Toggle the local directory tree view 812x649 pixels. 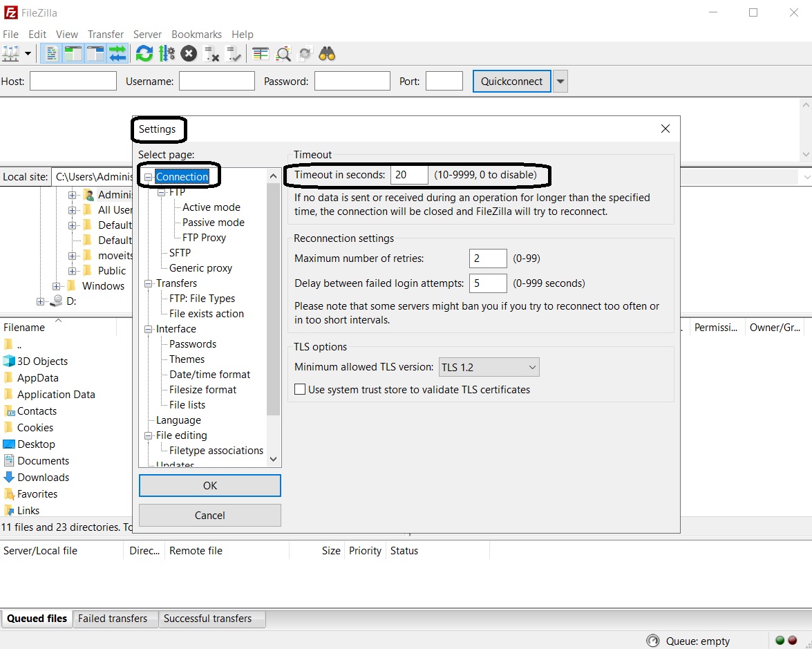[72, 53]
